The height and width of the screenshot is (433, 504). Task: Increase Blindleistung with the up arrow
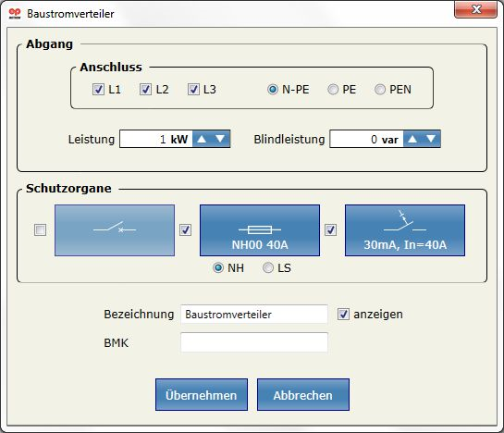coord(412,139)
